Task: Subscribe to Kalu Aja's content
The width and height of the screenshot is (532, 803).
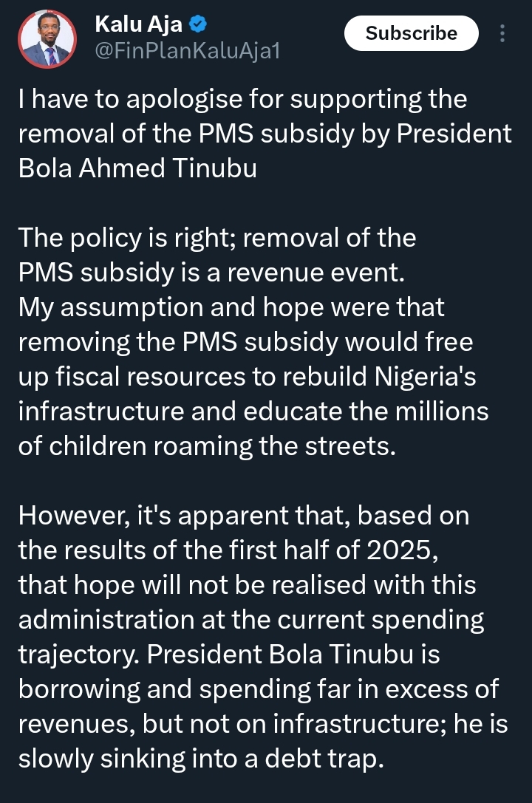Action: [x=411, y=33]
